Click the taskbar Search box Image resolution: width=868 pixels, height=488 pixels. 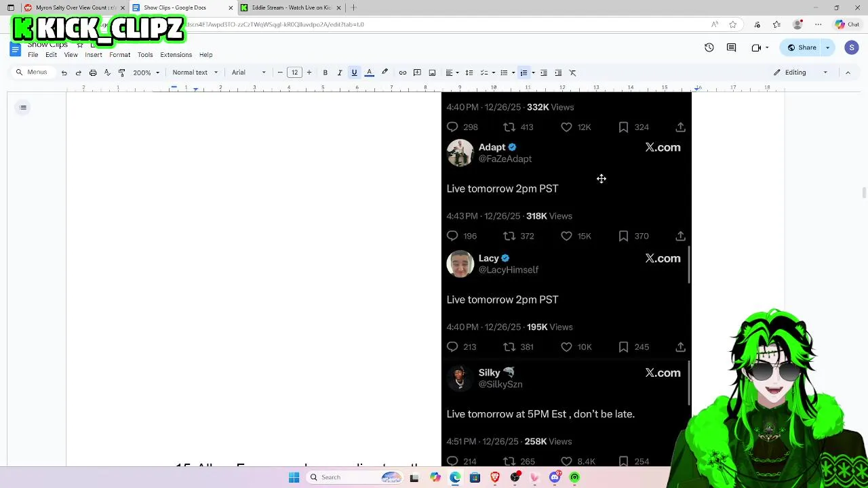coord(355,477)
